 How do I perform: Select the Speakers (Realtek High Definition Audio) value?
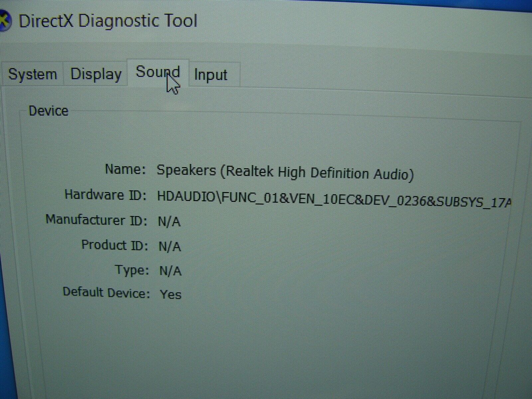tap(285, 172)
